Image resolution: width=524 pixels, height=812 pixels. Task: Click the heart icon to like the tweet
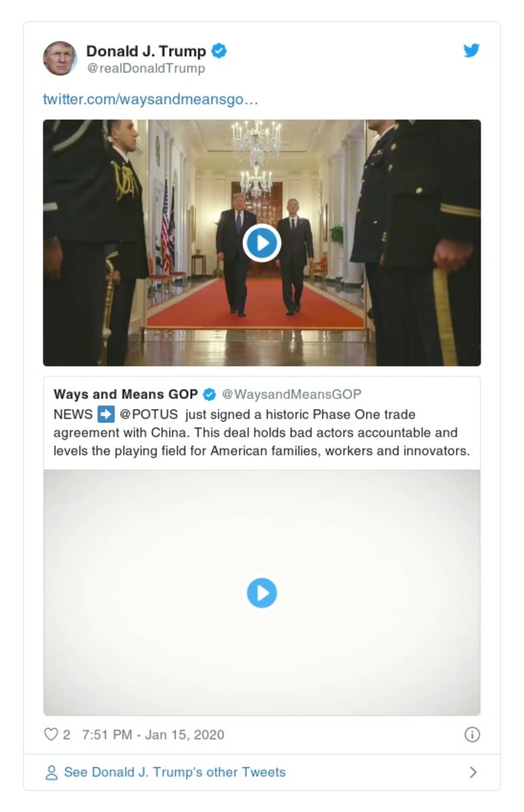[x=52, y=735]
